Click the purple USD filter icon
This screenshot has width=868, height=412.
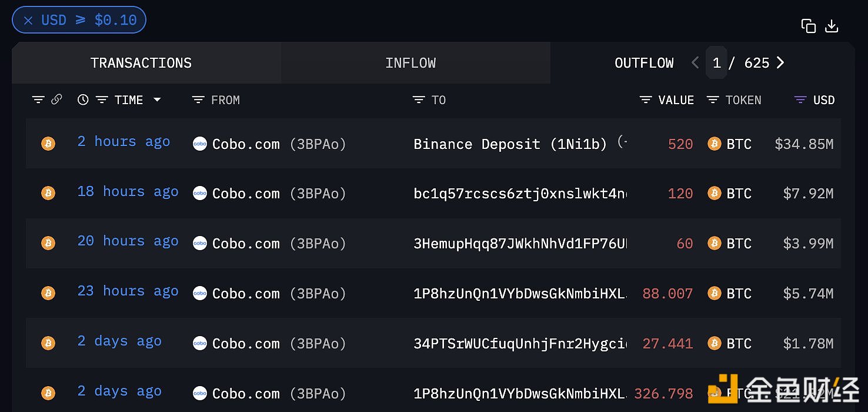point(800,100)
